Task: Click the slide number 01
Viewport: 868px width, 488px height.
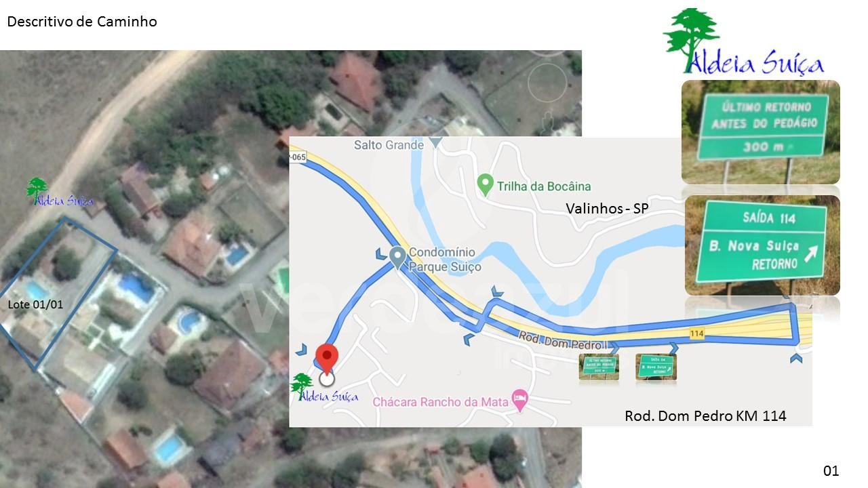Action: tap(831, 470)
